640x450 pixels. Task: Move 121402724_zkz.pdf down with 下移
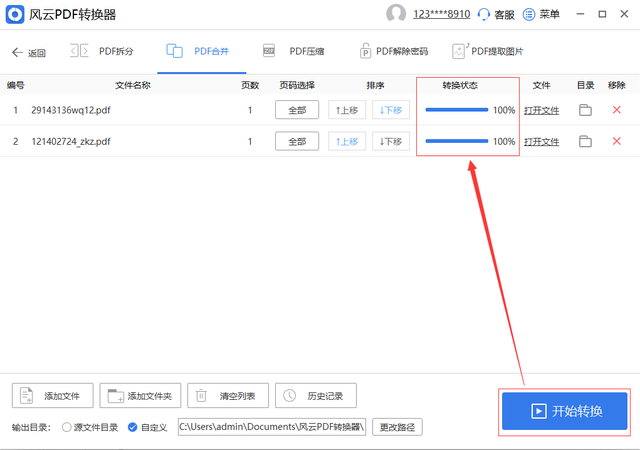coord(391,141)
